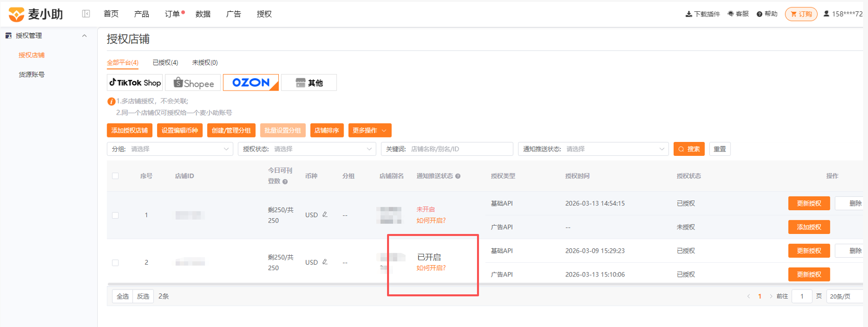The image size is (868, 327).
Task: Open the 20条/页 page size dropdown
Action: (x=845, y=296)
